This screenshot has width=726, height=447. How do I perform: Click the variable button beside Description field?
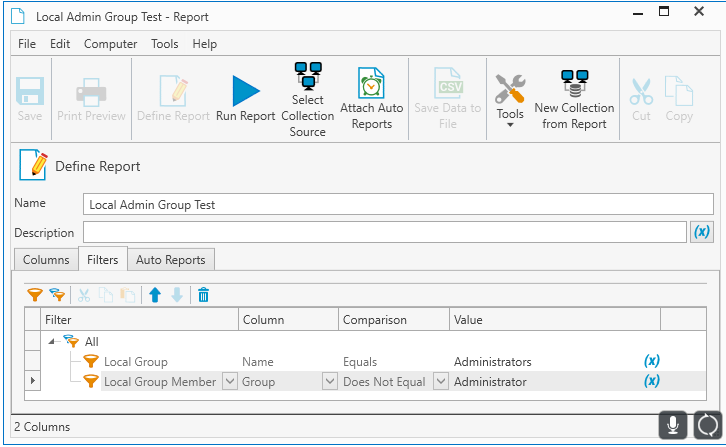[x=702, y=232]
